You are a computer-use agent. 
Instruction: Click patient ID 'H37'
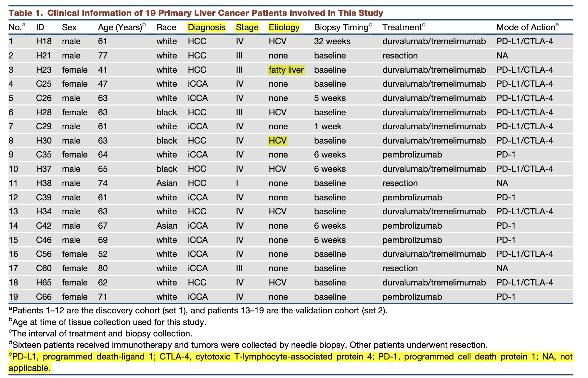click(x=44, y=169)
